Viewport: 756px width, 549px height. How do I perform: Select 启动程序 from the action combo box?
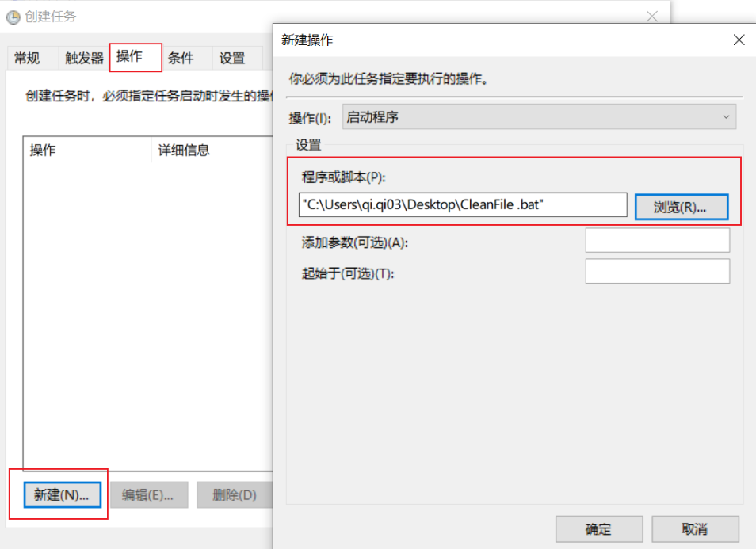[539, 116]
